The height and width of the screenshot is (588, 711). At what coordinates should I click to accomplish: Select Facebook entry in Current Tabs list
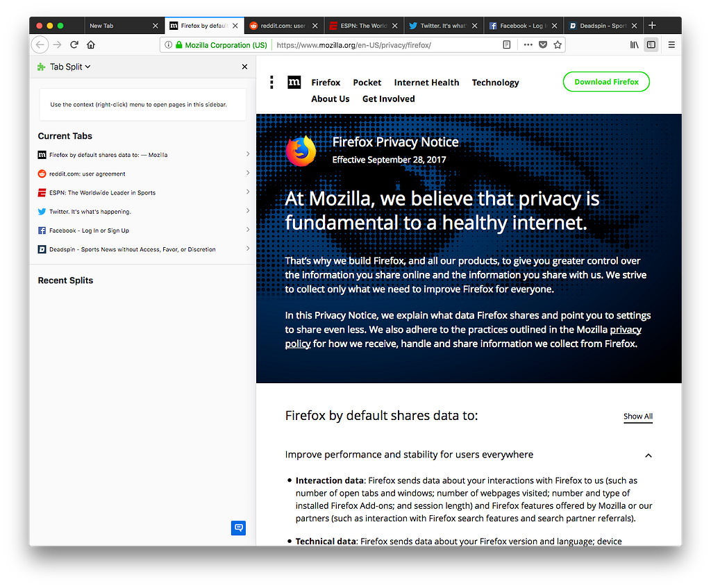point(143,230)
